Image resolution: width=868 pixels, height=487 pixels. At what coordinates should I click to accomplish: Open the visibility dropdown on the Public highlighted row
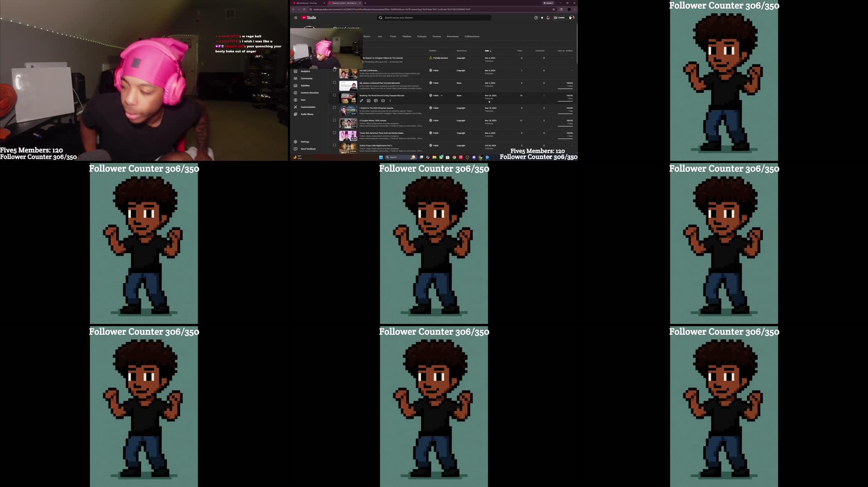click(x=441, y=96)
